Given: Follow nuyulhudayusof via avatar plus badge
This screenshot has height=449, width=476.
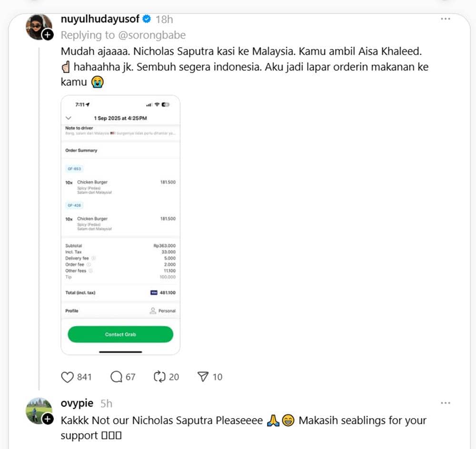Looking at the screenshot, I should 48,35.
